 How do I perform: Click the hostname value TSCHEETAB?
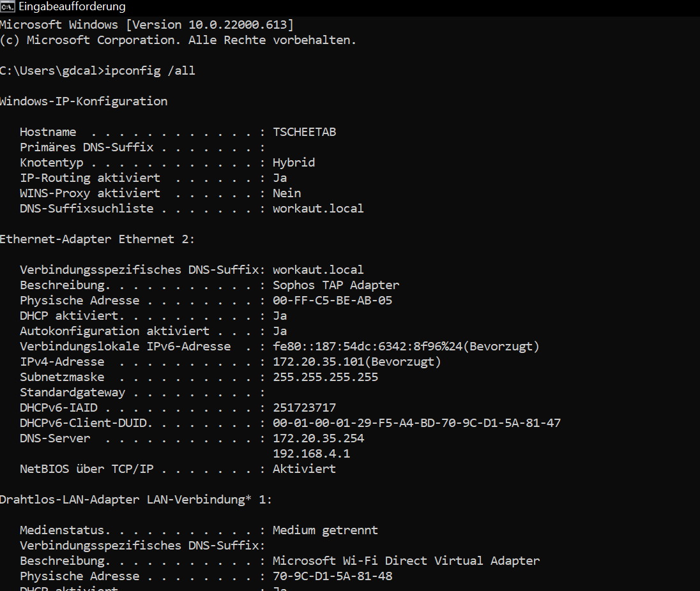(304, 132)
